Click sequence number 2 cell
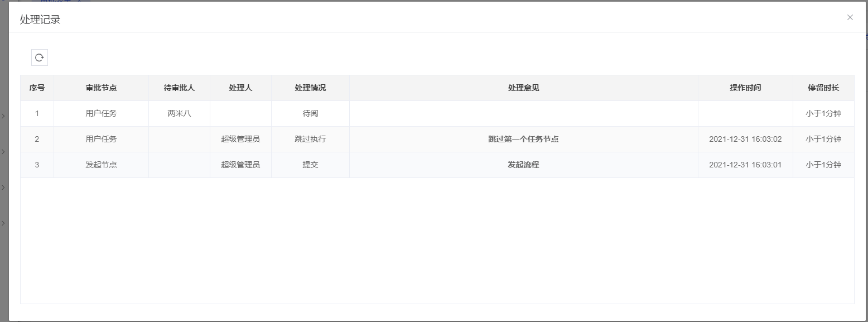The height and width of the screenshot is (322, 868). point(37,140)
